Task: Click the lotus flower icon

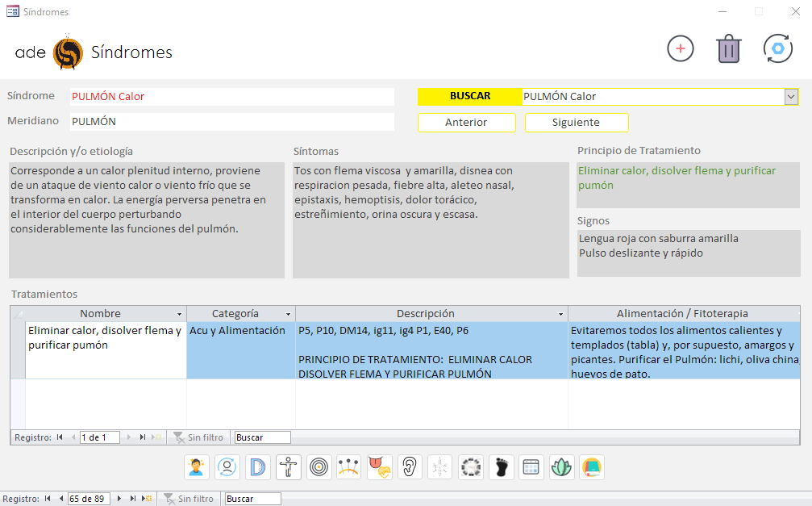Action: [x=561, y=467]
